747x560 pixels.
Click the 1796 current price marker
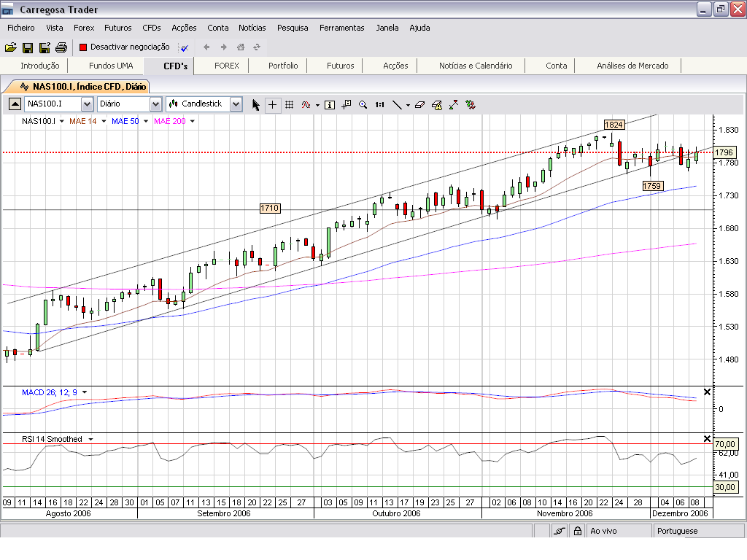pos(724,152)
